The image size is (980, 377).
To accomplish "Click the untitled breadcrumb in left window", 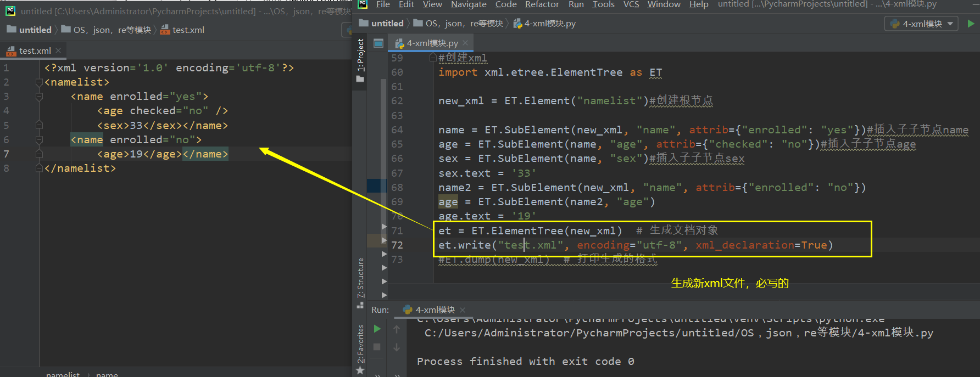I will pyautogui.click(x=29, y=30).
